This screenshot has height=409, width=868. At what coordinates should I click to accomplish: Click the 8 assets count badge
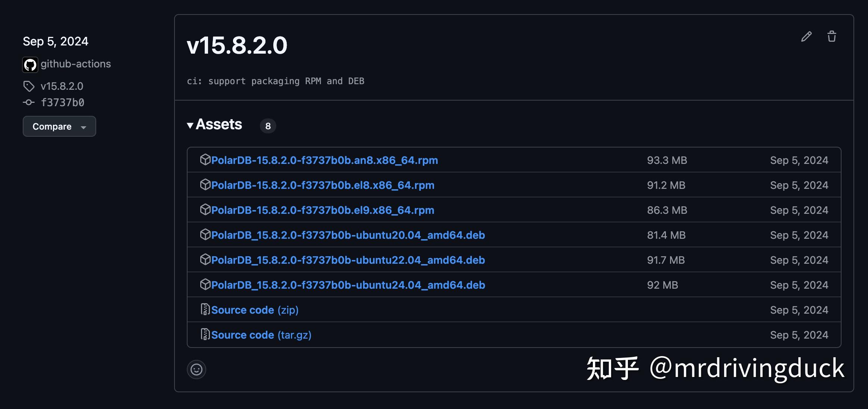(268, 126)
